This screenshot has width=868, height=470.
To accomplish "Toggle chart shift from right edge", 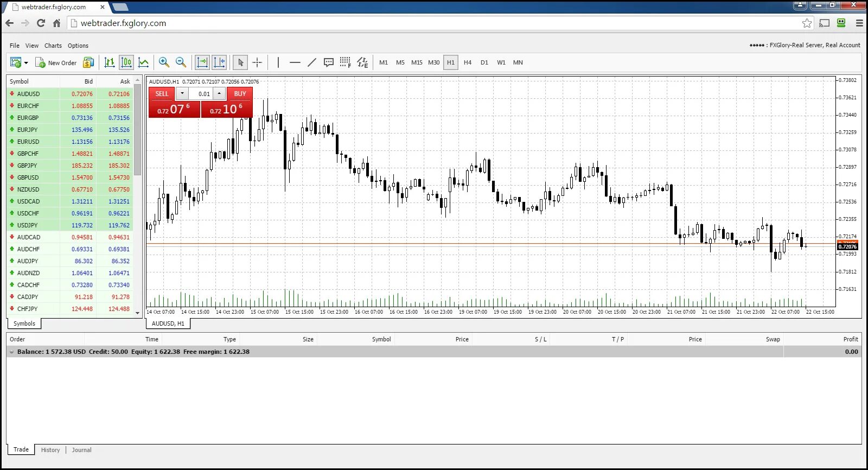I will [x=219, y=62].
